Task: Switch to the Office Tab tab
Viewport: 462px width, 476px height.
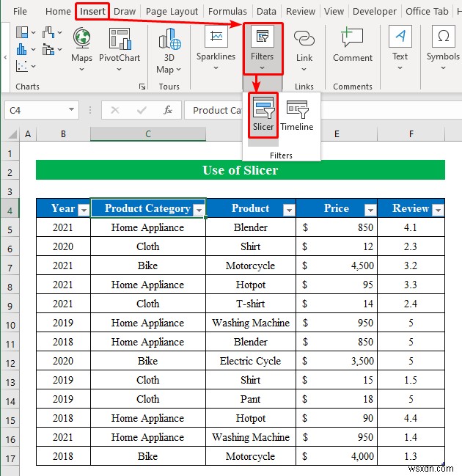Action: (x=427, y=12)
